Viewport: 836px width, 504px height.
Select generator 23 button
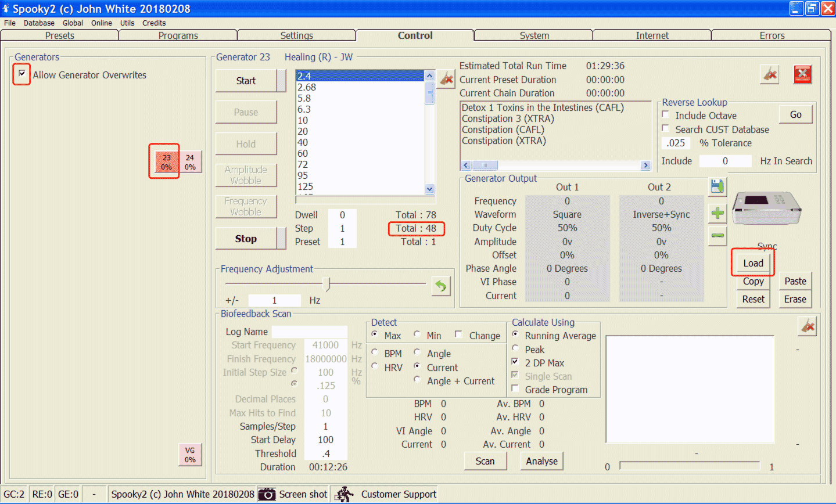pos(166,162)
